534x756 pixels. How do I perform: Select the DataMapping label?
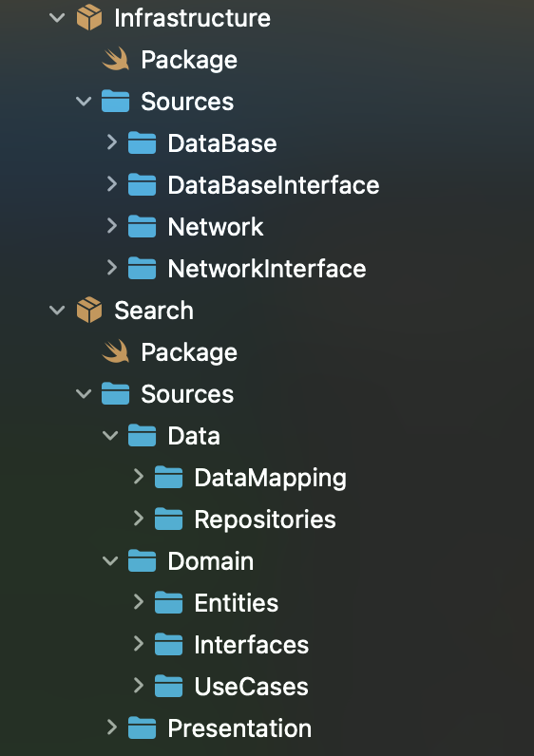click(x=271, y=479)
